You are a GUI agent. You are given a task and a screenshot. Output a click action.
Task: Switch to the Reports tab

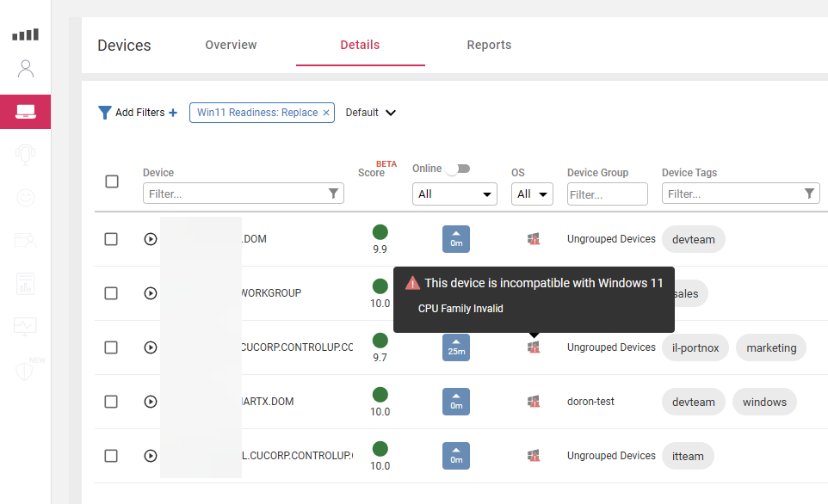(489, 45)
